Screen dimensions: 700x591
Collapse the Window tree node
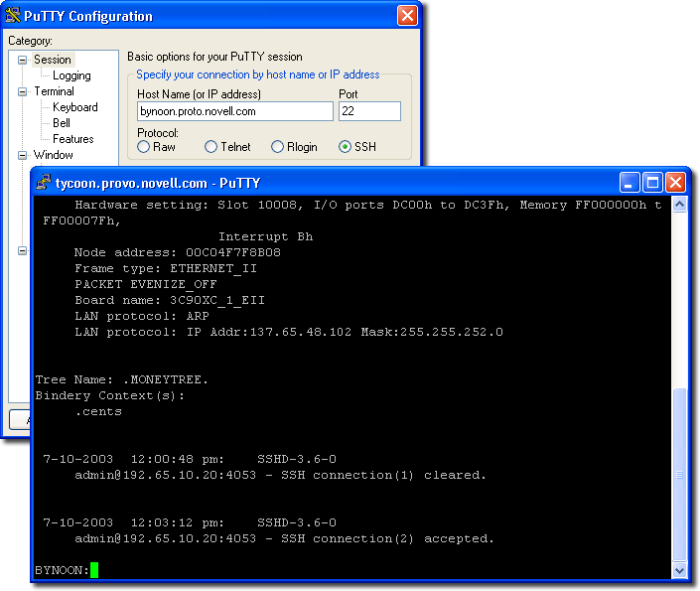tap(22, 155)
